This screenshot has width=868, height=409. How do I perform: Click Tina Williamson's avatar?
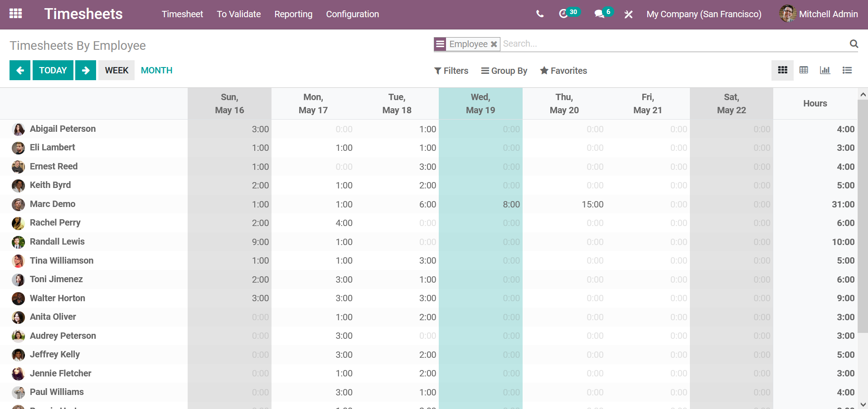click(18, 261)
